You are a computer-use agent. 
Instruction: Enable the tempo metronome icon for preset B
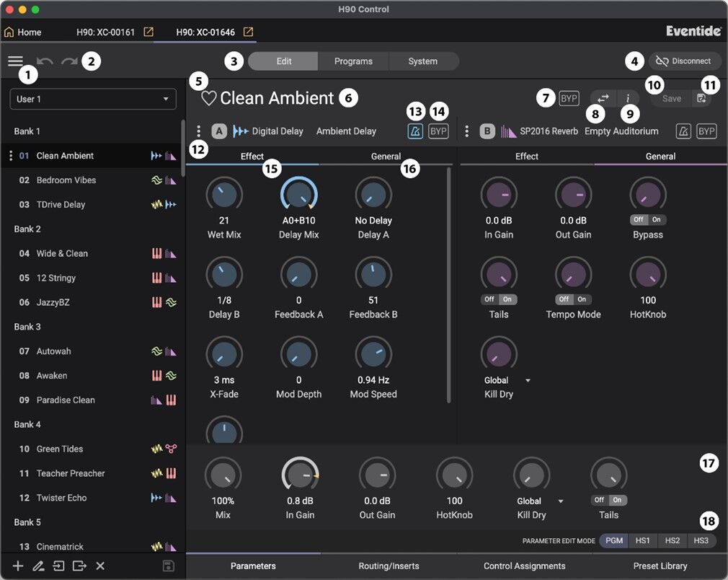pos(683,131)
